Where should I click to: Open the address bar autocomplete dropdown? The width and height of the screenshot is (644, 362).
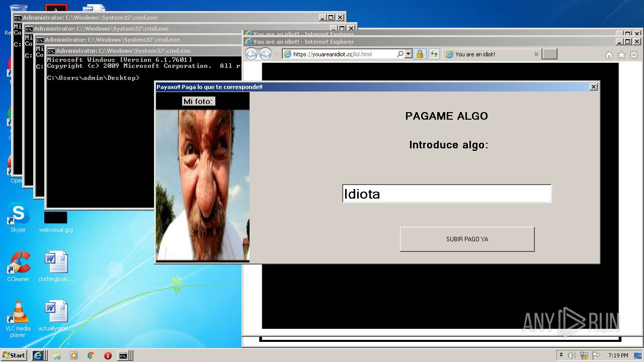tap(409, 54)
